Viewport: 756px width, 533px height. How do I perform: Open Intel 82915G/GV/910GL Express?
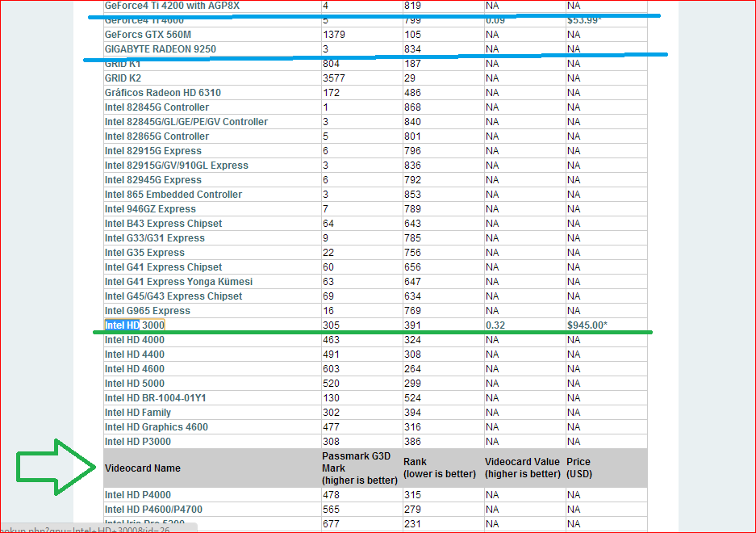point(177,165)
